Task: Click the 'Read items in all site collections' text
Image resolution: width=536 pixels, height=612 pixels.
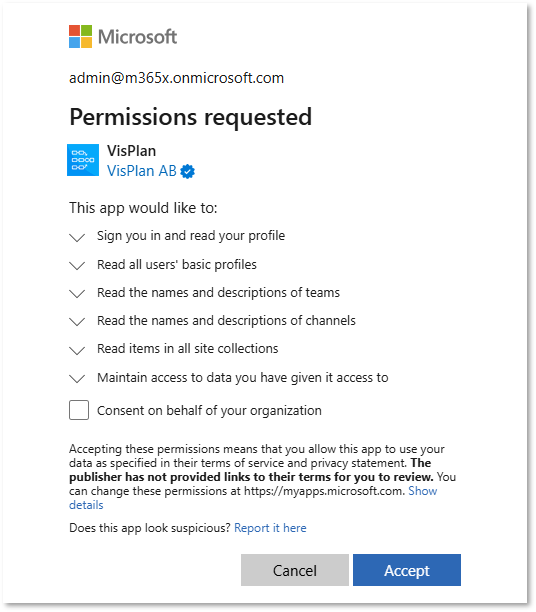Action: [x=188, y=349]
